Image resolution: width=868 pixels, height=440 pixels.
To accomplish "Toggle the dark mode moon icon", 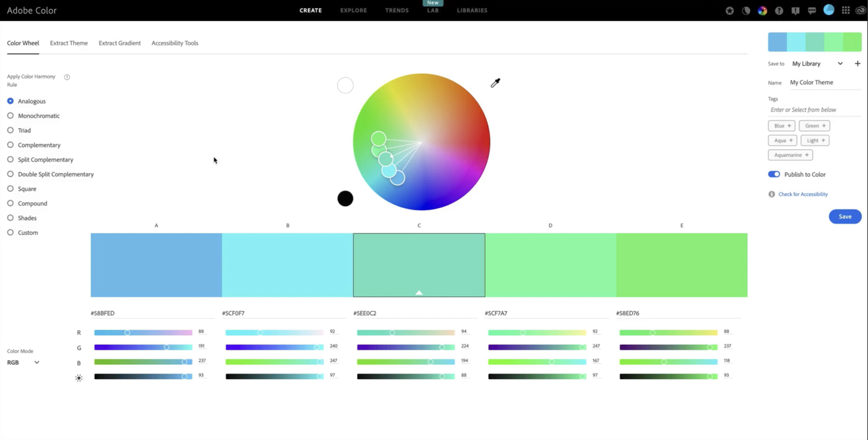I will coord(746,11).
